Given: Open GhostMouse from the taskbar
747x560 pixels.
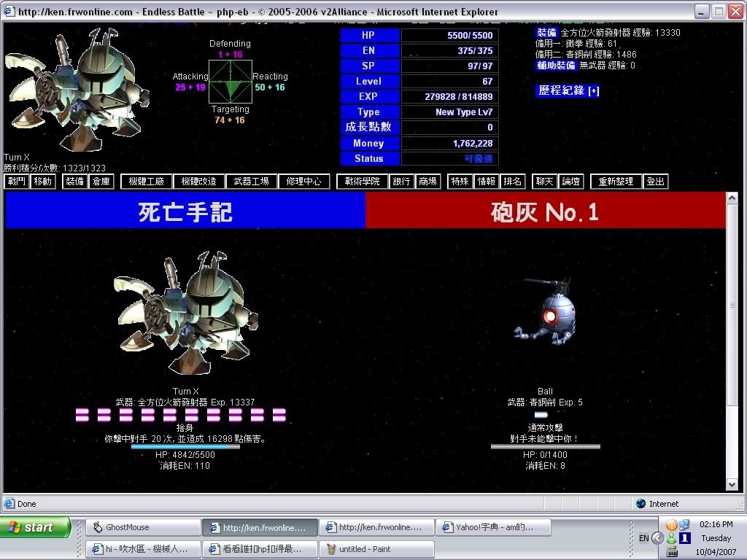Looking at the screenshot, I should tap(142, 527).
